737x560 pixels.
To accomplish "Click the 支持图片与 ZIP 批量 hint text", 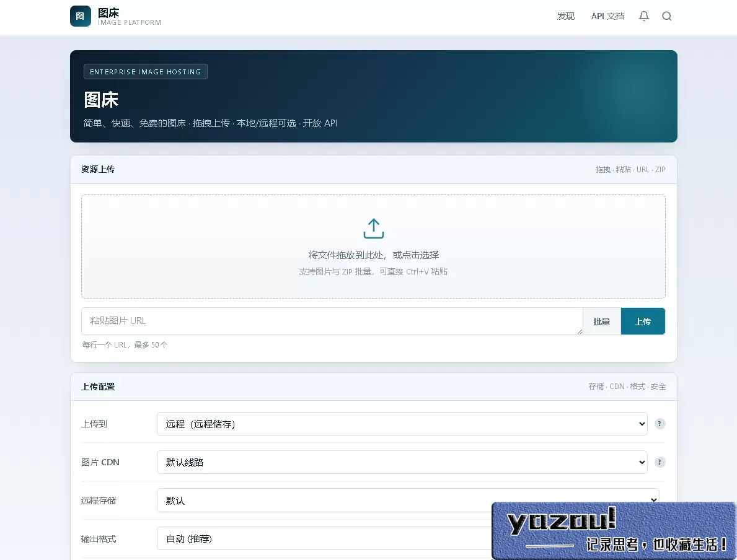I will coord(373,271).
